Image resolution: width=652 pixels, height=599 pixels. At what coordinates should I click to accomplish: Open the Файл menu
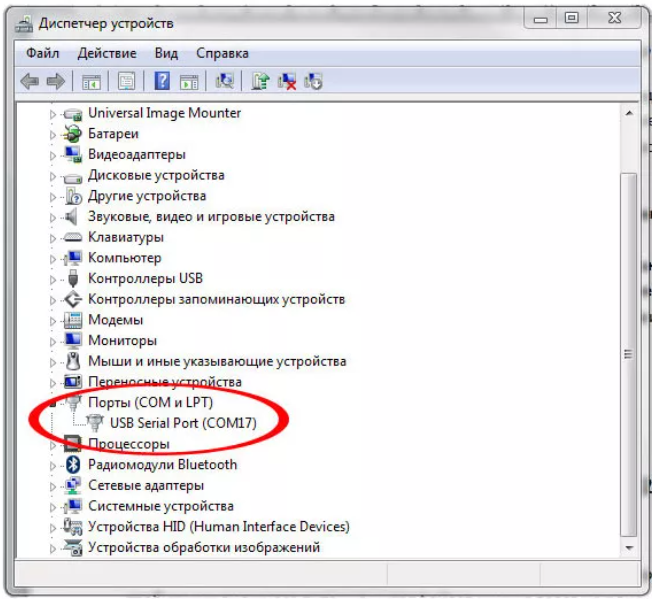(42, 53)
